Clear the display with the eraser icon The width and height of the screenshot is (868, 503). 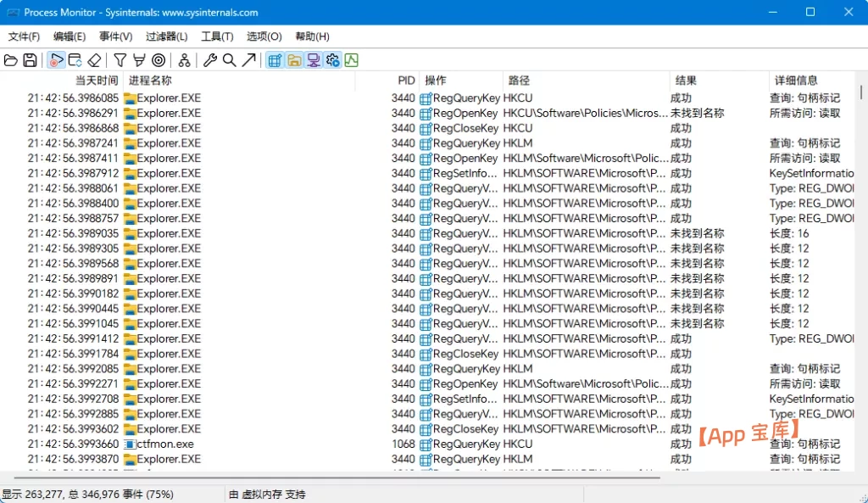(95, 60)
